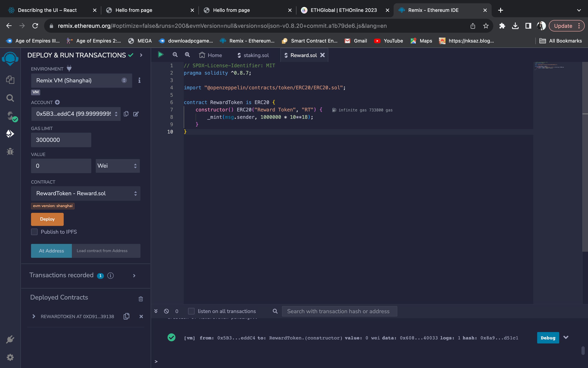
Task: Select the Deploy & run transactions icon
Action: click(x=10, y=134)
